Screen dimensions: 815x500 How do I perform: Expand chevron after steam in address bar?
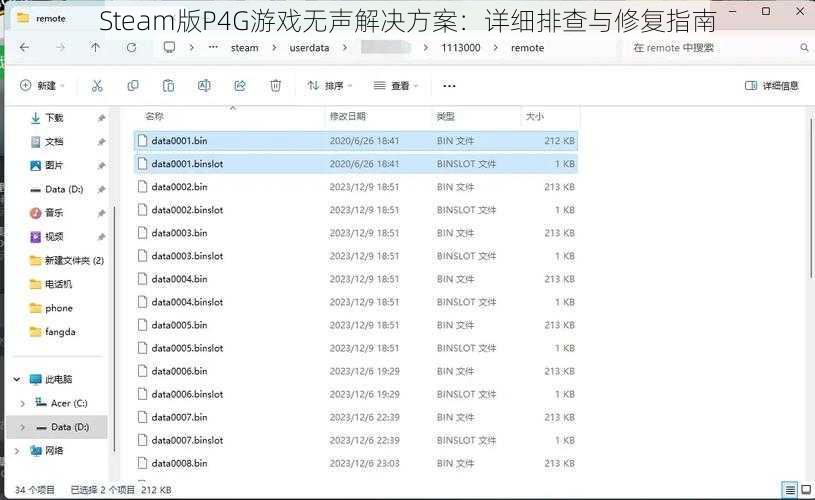(274, 48)
